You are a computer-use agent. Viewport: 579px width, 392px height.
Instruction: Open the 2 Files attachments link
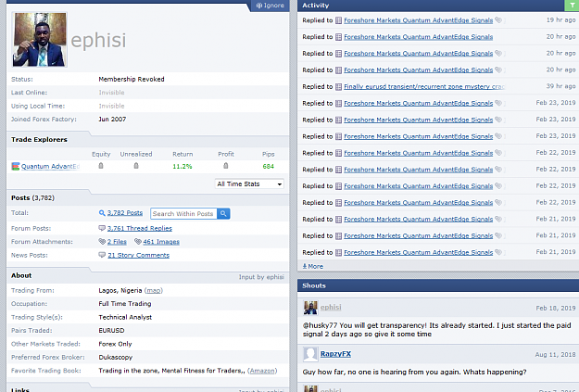117,242
